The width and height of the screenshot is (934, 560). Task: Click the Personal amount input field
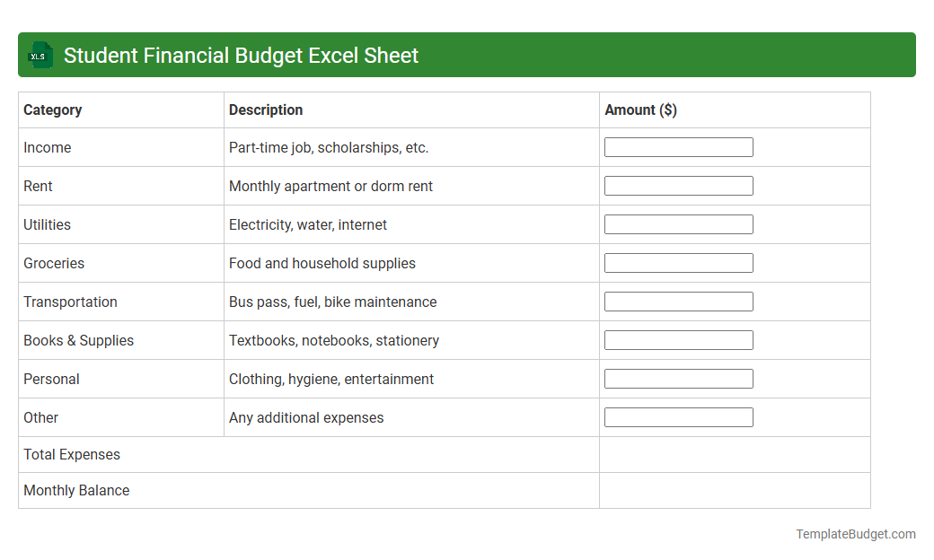pyautogui.click(x=679, y=378)
